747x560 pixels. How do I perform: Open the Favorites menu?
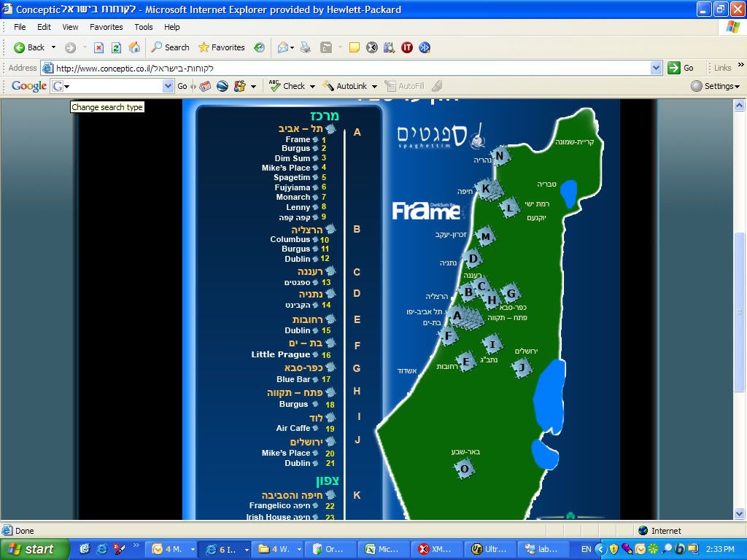click(107, 27)
